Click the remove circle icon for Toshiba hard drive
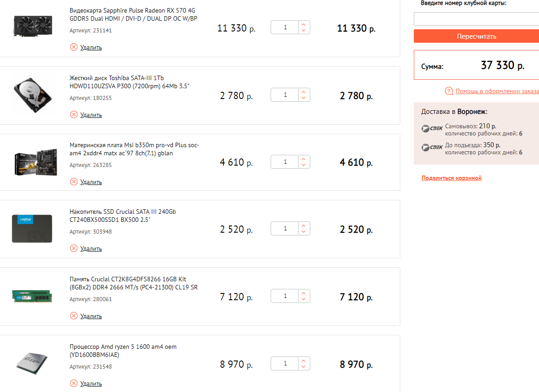This screenshot has height=392, width=539. click(74, 115)
